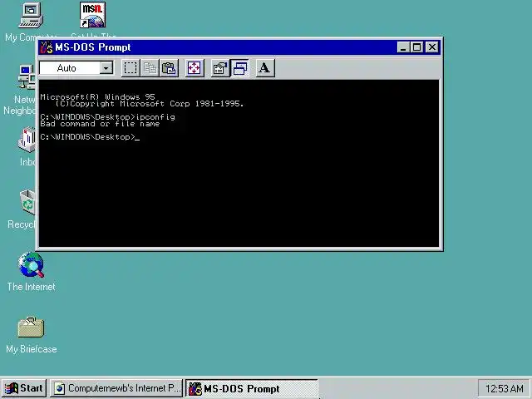This screenshot has width=532, height=399.
Task: Click the Mark selection toolbar icon
Action: [131, 68]
